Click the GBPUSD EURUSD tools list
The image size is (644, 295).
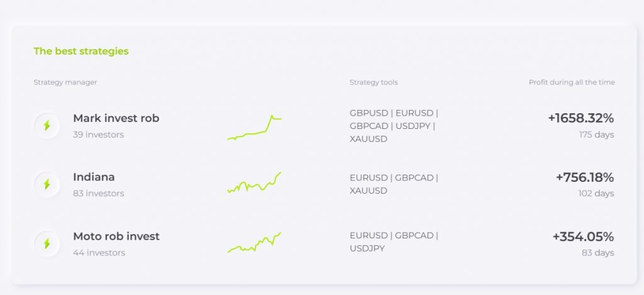click(x=394, y=126)
